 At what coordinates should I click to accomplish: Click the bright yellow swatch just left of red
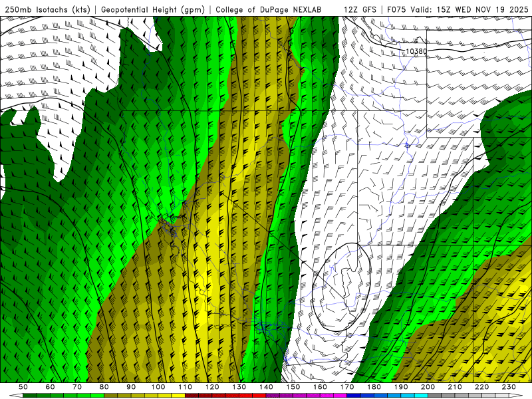click(178, 396)
